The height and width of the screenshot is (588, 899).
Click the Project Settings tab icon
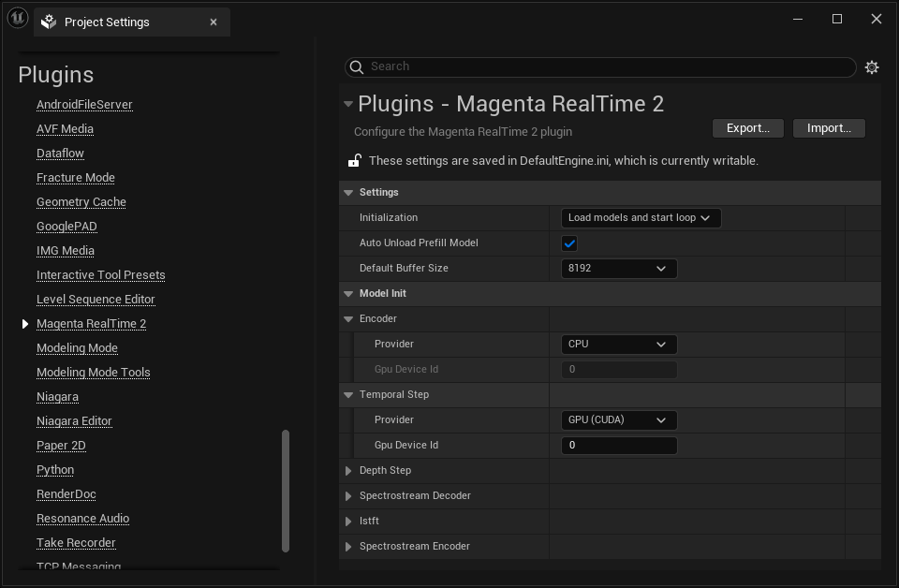coord(49,22)
